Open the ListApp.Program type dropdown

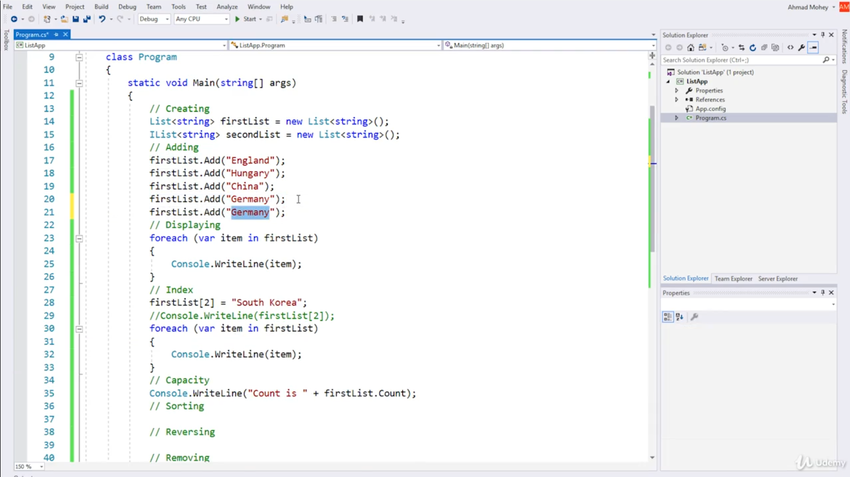(335, 46)
